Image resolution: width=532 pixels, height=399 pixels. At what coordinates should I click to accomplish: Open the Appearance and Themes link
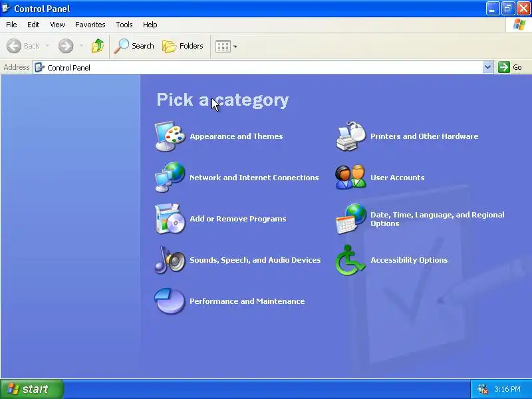coord(236,136)
